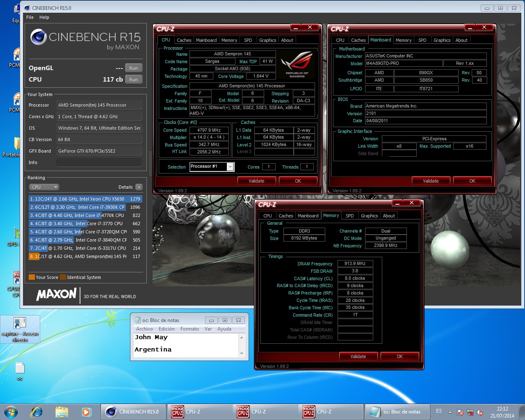
Task: Click OK in CPU-Z Memory window
Action: click(400, 356)
